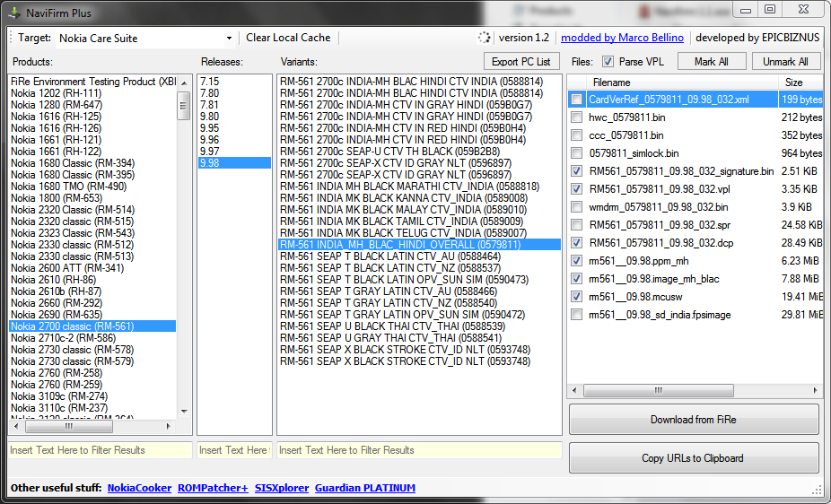Check the ccc_0579811.bin file checkbox
Image resolution: width=831 pixels, height=504 pixels.
(x=577, y=135)
